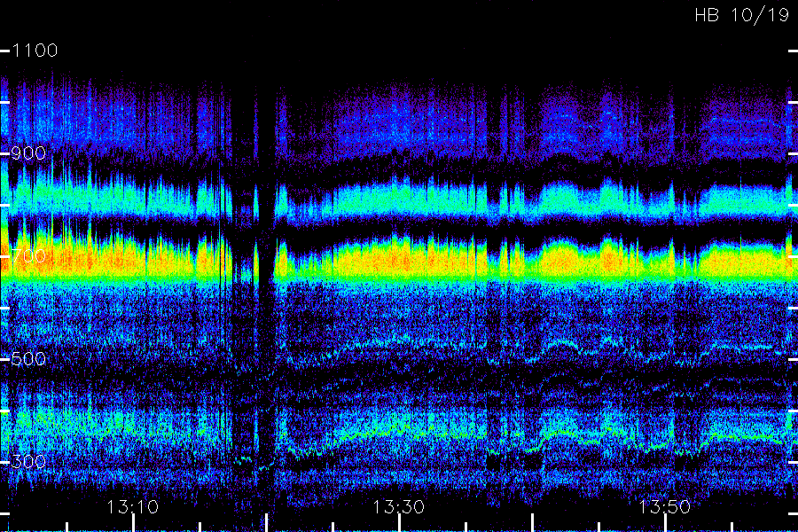Click the 300 axis label

[28, 462]
